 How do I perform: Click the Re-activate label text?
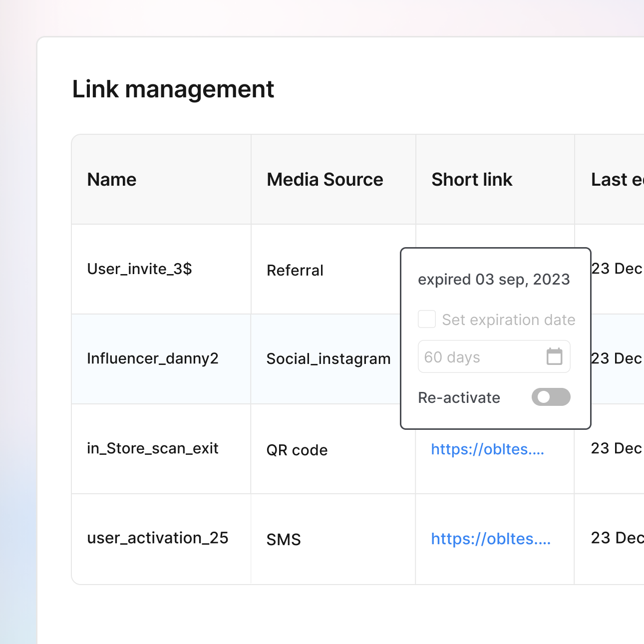(459, 398)
